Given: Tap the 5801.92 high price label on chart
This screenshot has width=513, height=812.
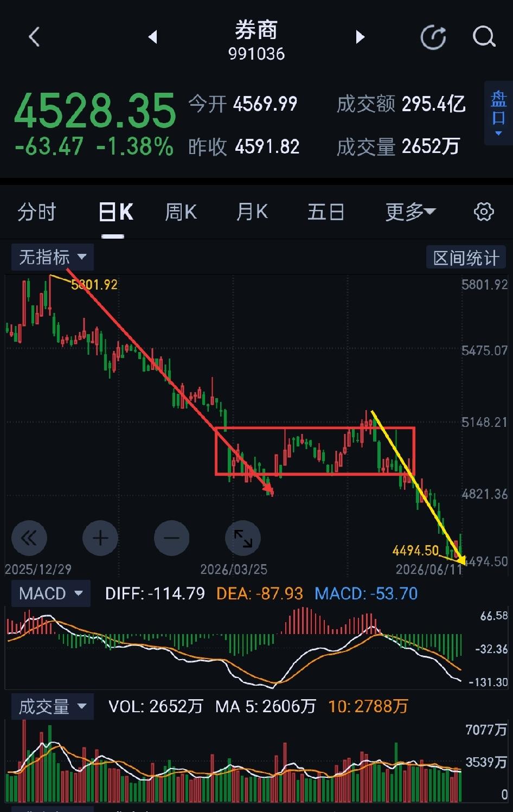Looking at the screenshot, I should coord(94,284).
